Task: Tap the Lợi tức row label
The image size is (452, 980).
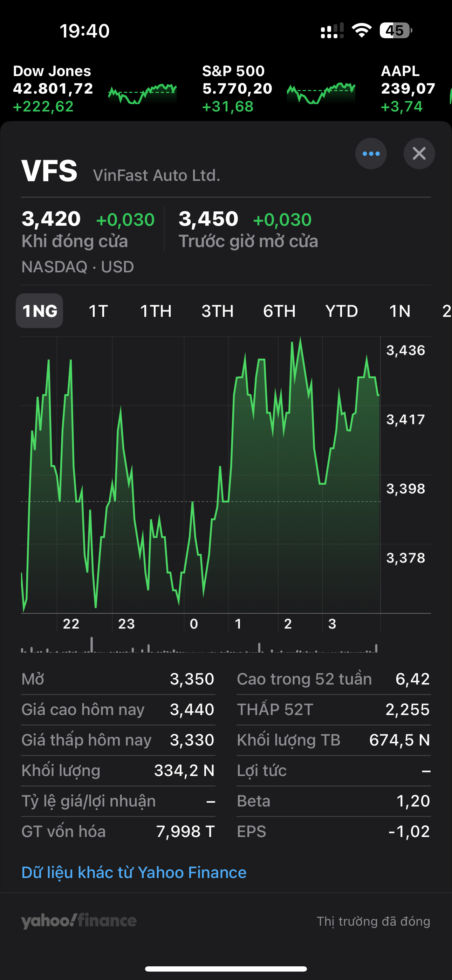Action: click(262, 771)
